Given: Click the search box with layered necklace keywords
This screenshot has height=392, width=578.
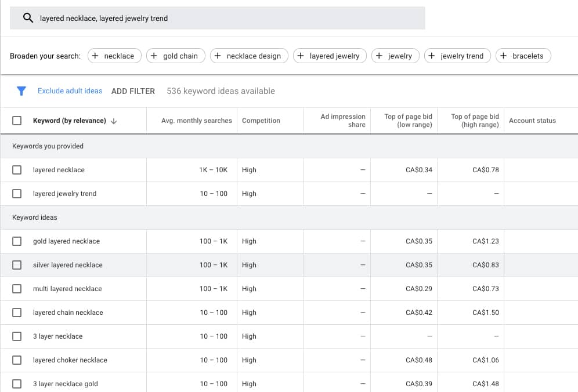Looking at the screenshot, I should pos(218,18).
